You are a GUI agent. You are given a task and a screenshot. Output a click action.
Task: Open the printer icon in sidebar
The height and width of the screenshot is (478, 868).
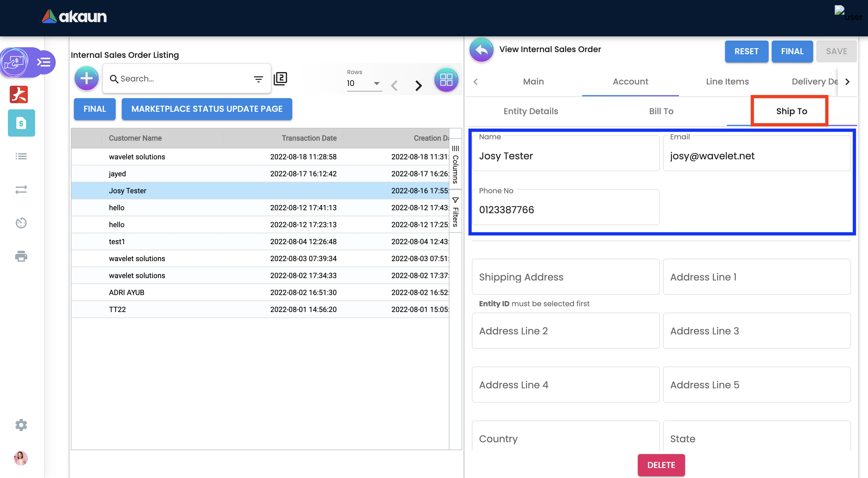pyautogui.click(x=21, y=256)
